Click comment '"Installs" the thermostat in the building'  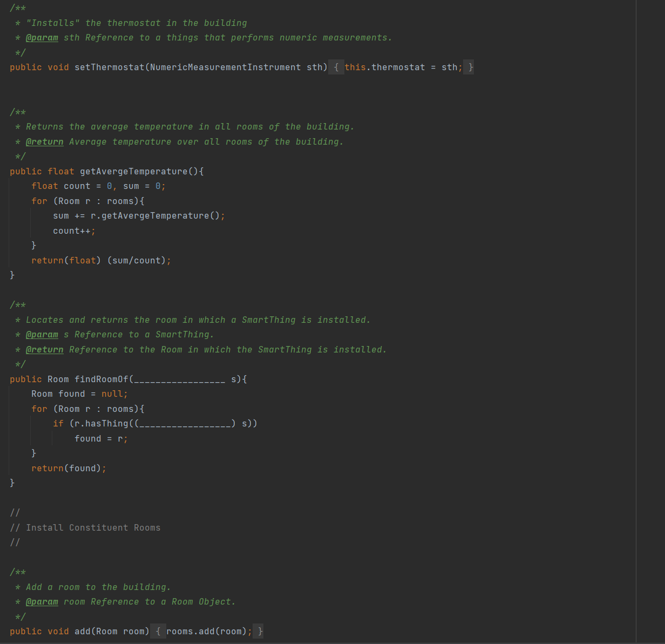(137, 23)
